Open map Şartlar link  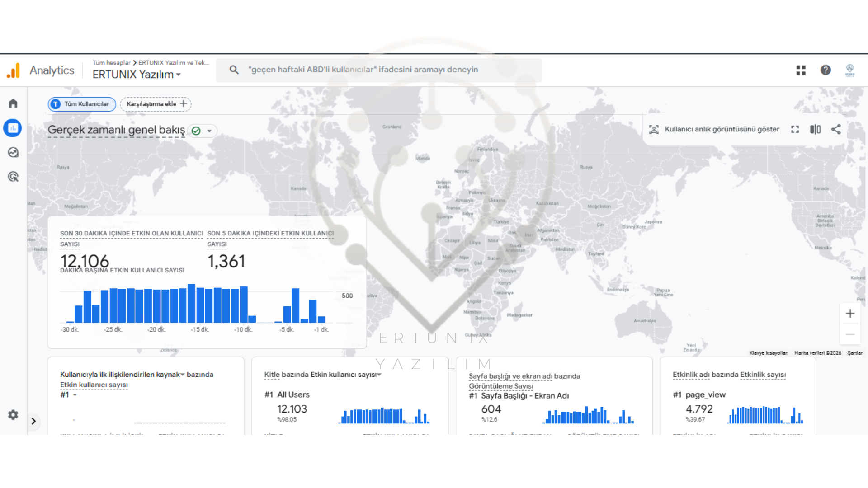coord(854,353)
